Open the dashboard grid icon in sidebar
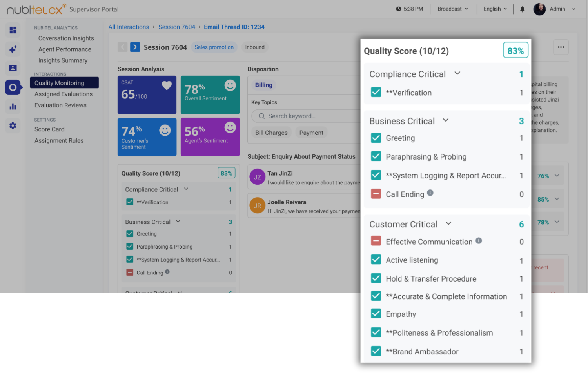The width and height of the screenshot is (588, 387). click(13, 30)
